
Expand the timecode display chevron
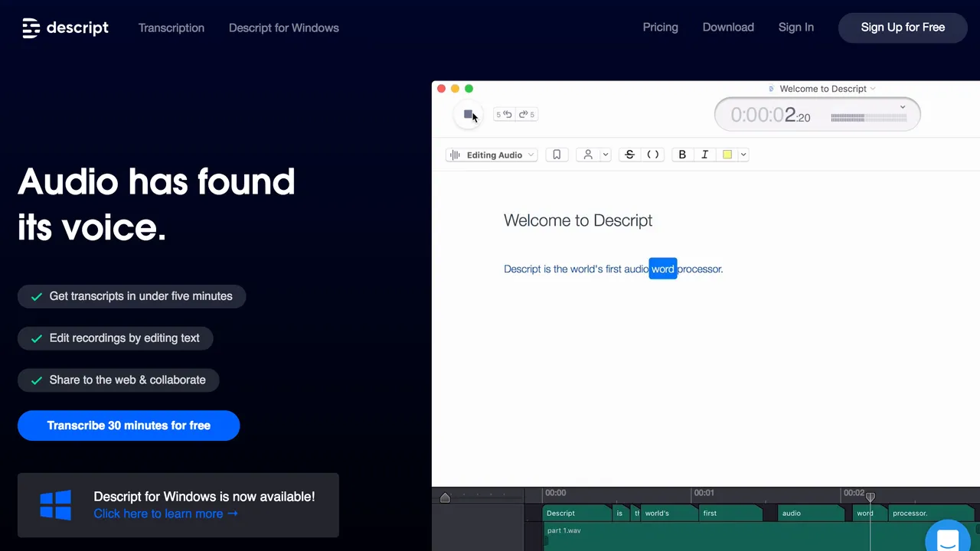click(903, 107)
